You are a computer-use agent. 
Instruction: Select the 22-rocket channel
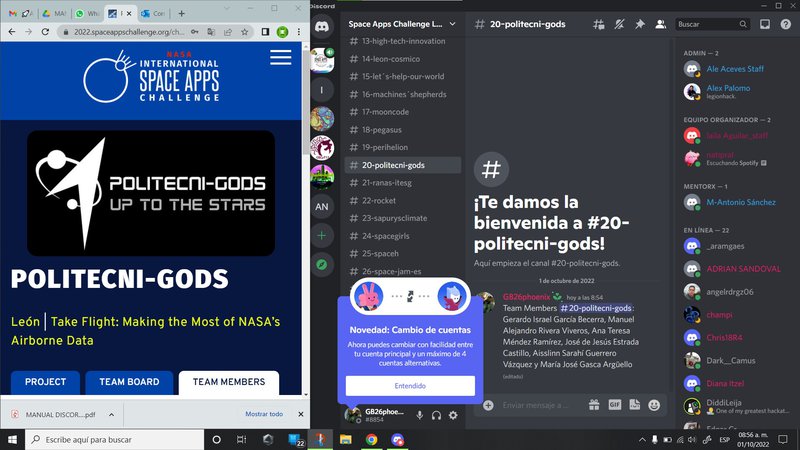(382, 200)
